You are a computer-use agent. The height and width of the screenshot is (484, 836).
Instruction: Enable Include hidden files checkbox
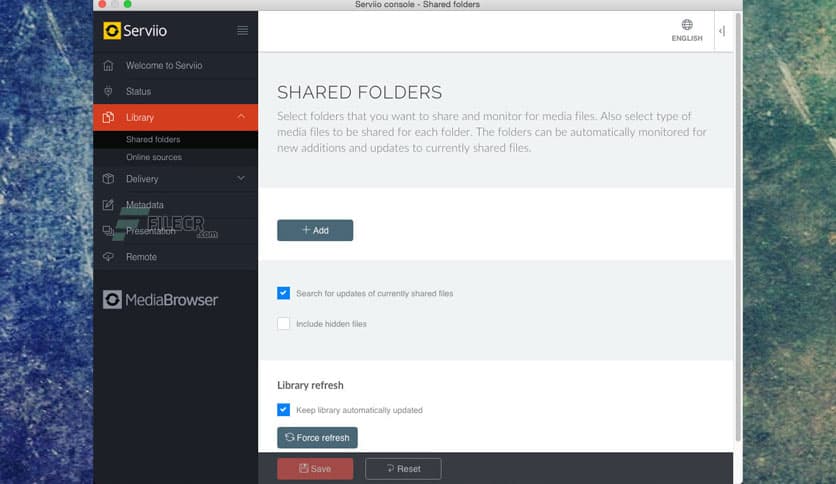pos(284,324)
